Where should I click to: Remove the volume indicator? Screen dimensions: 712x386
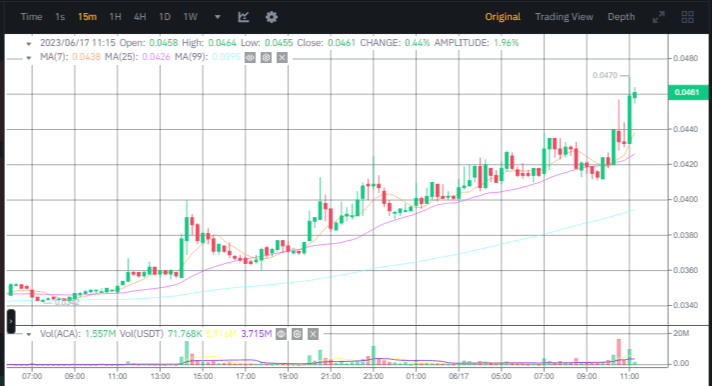click(313, 334)
